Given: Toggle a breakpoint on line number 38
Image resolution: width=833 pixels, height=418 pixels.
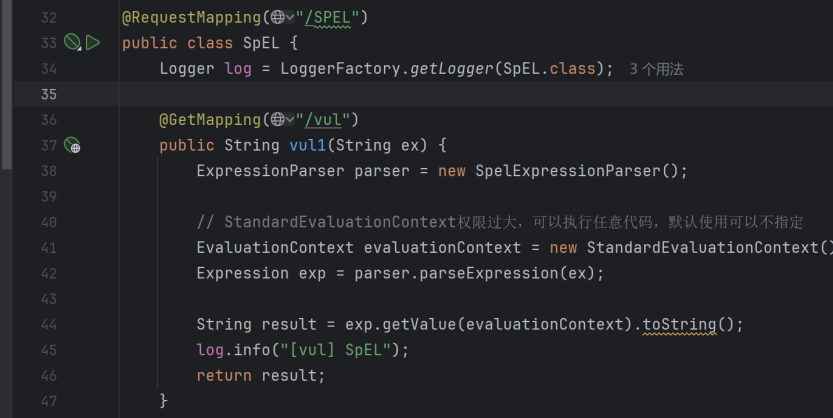Looking at the screenshot, I should click(49, 171).
